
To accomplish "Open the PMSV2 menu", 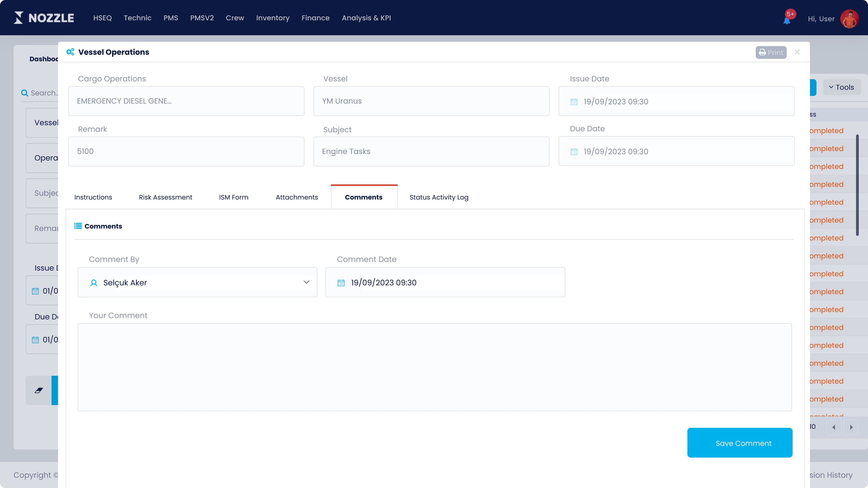I will click(202, 18).
